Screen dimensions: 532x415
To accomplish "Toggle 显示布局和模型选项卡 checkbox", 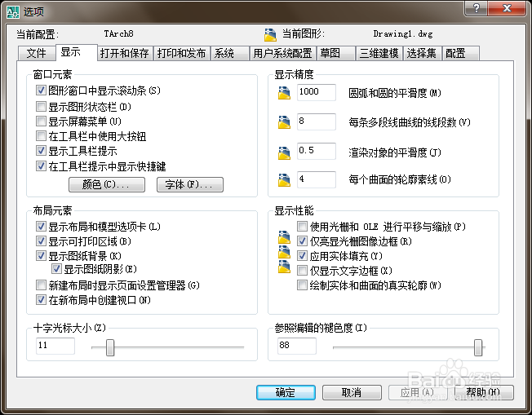I will pyautogui.click(x=41, y=227).
